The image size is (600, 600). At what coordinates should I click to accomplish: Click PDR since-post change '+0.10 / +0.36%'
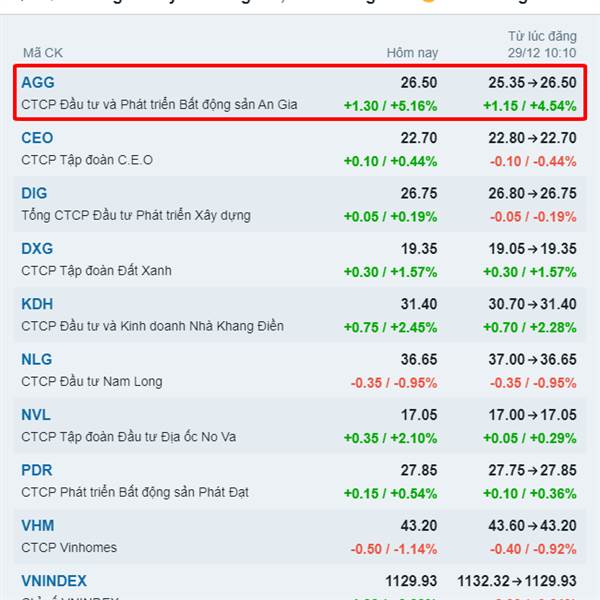(530, 494)
